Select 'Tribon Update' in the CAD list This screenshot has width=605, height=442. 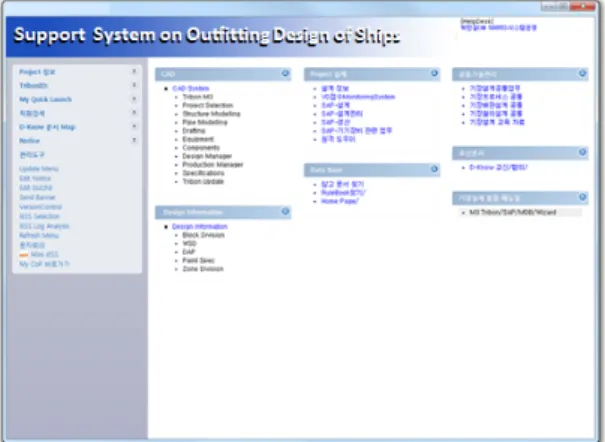click(x=203, y=181)
